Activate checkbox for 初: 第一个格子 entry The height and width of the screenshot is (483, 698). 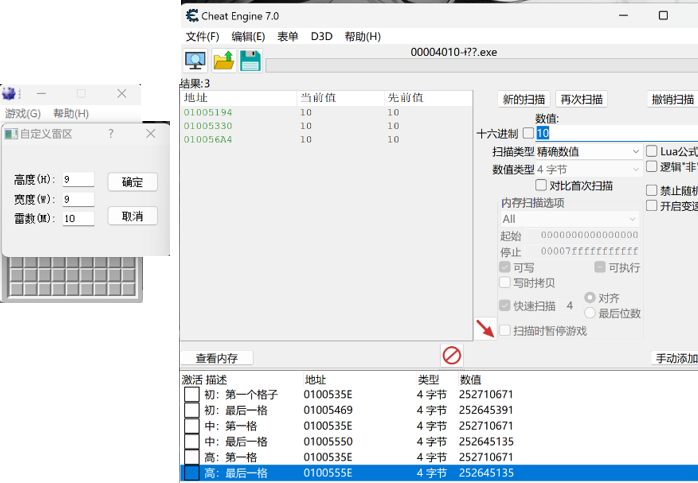tap(192, 394)
